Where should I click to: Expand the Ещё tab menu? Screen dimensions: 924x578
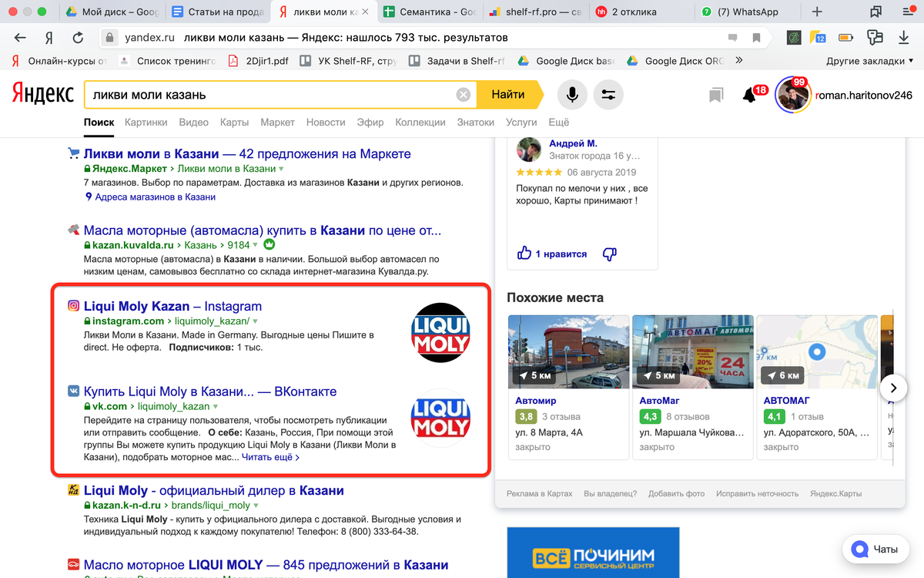click(559, 123)
